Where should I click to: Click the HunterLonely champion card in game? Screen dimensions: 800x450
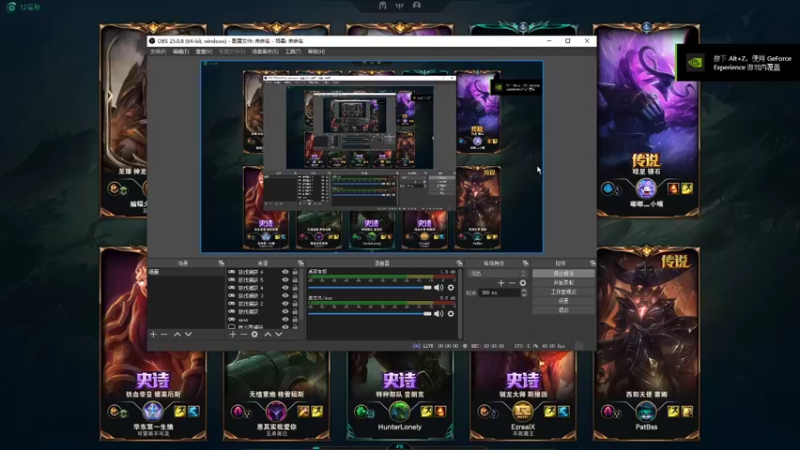click(399, 395)
